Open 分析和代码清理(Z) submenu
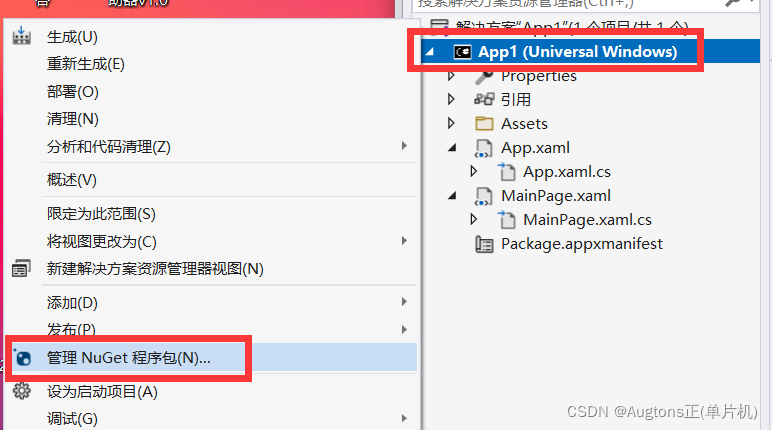Viewport: 772px width, 430px height. 109,147
